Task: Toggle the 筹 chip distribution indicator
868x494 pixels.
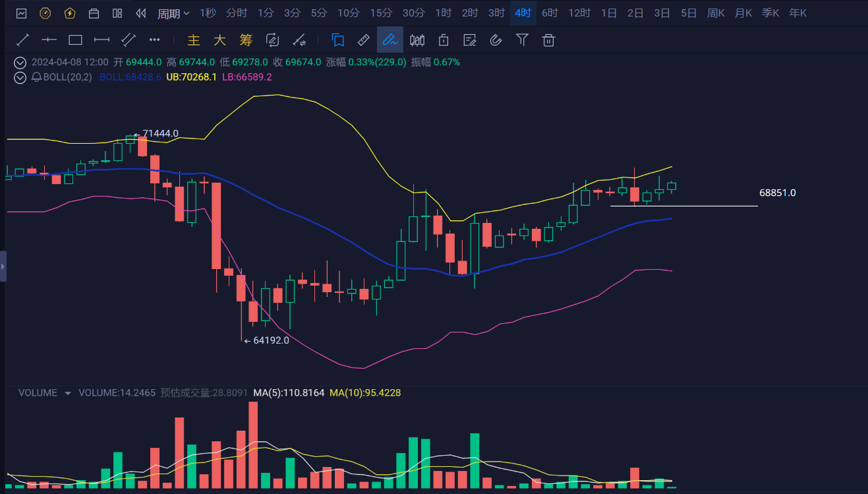Action: point(246,40)
